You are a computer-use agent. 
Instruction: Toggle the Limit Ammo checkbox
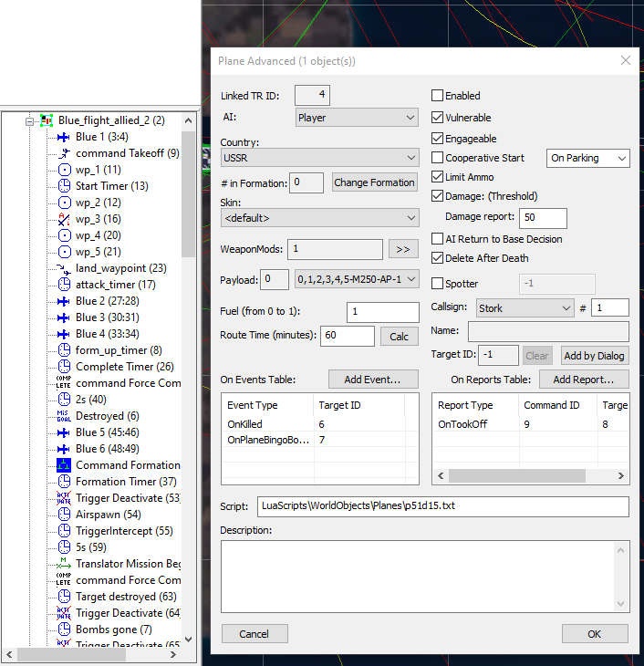tap(437, 177)
